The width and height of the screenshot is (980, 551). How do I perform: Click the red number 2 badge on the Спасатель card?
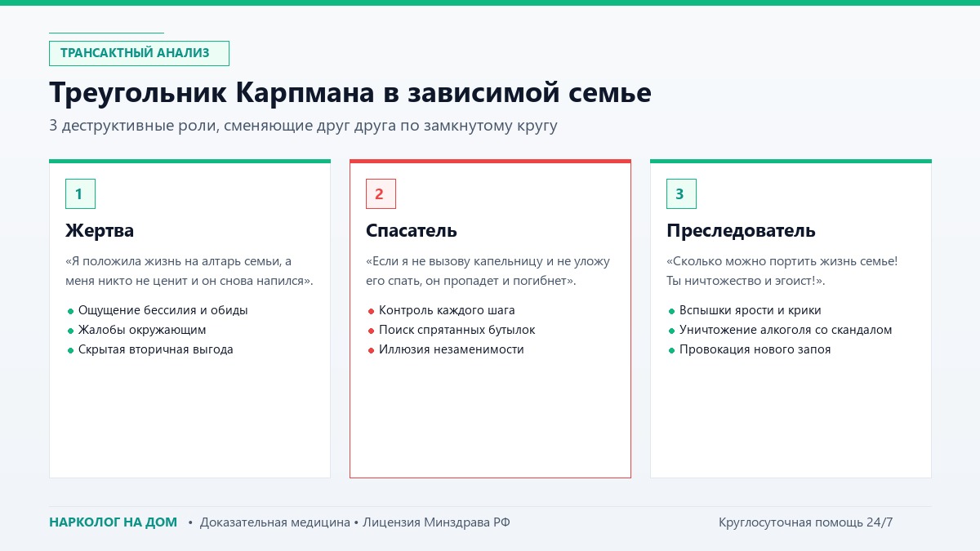coord(381,193)
